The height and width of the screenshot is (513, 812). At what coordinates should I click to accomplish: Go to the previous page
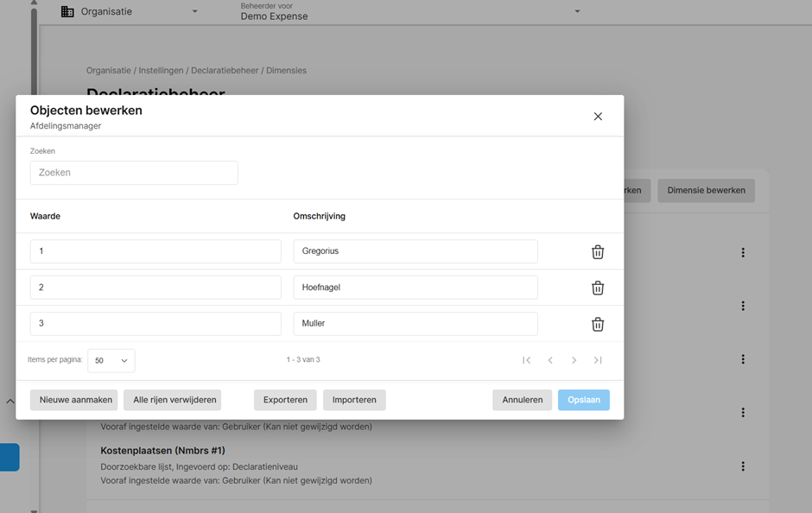coord(550,360)
